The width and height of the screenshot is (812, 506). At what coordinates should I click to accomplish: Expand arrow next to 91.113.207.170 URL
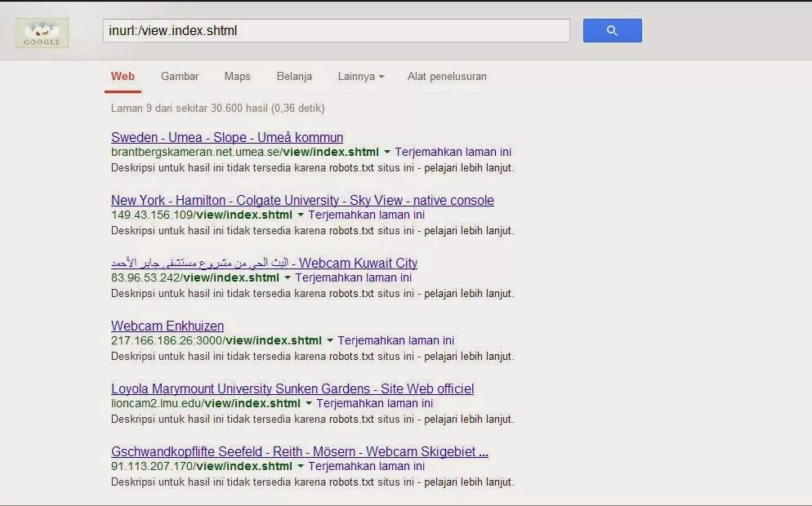click(301, 466)
